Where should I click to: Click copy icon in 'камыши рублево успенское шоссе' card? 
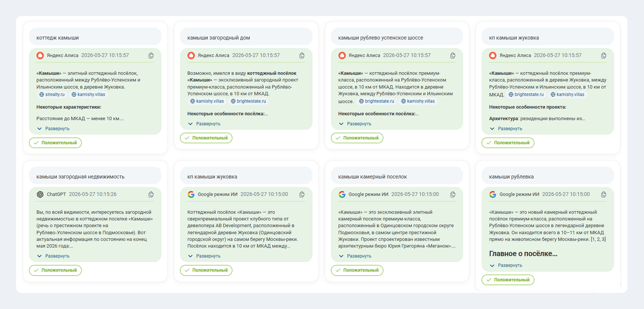[453, 55]
